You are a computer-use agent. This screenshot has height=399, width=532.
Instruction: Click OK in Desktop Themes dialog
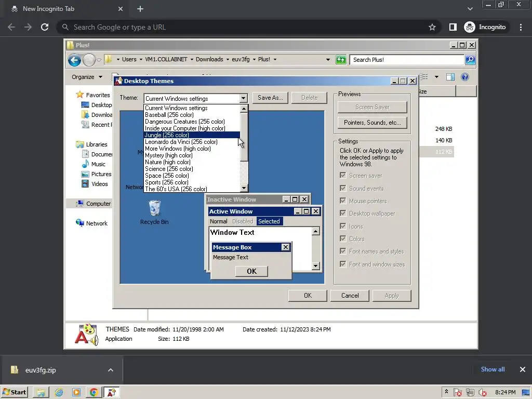[x=308, y=296]
